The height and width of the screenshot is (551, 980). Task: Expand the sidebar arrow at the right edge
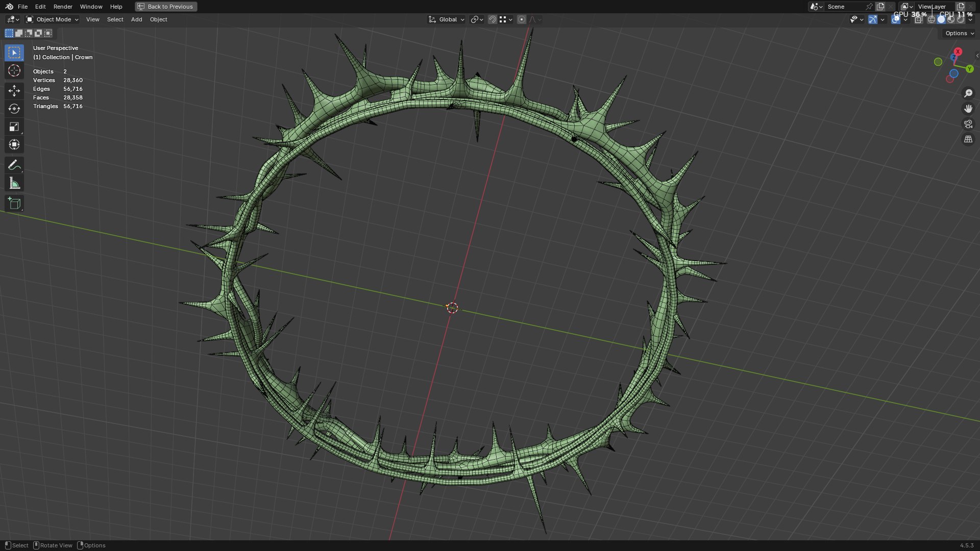coord(977,56)
